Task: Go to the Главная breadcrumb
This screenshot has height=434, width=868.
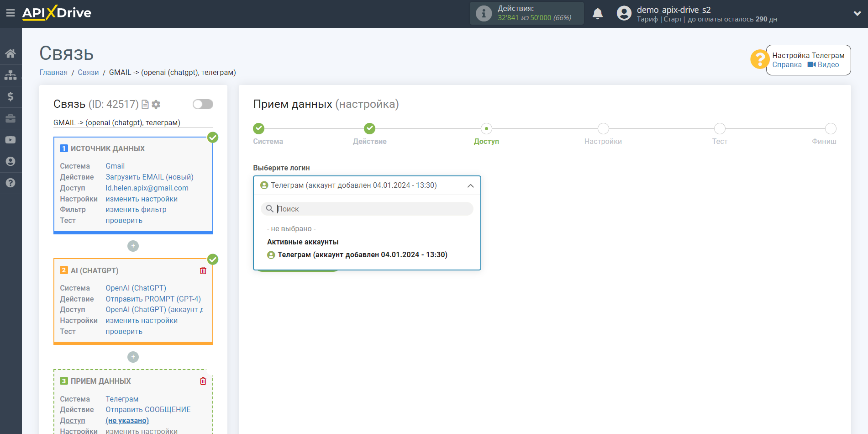Action: click(x=53, y=72)
